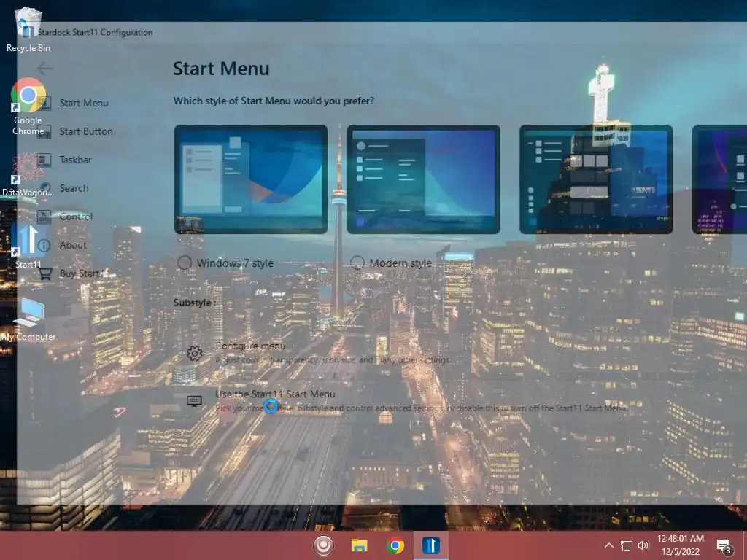Open the taskbar clock and date
The width and height of the screenshot is (747, 560).
[x=681, y=545]
